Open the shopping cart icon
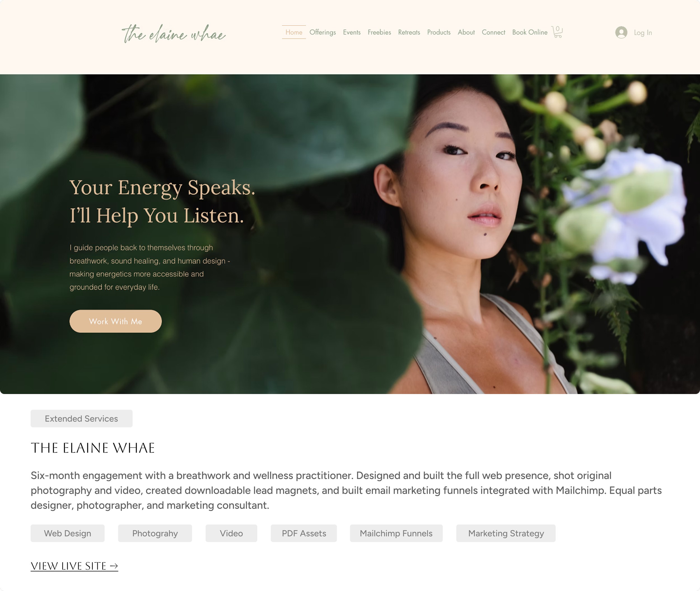This screenshot has width=700, height=591. 557,32
